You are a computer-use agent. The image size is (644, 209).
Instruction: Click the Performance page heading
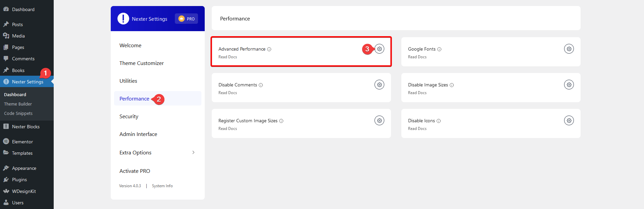(235, 19)
